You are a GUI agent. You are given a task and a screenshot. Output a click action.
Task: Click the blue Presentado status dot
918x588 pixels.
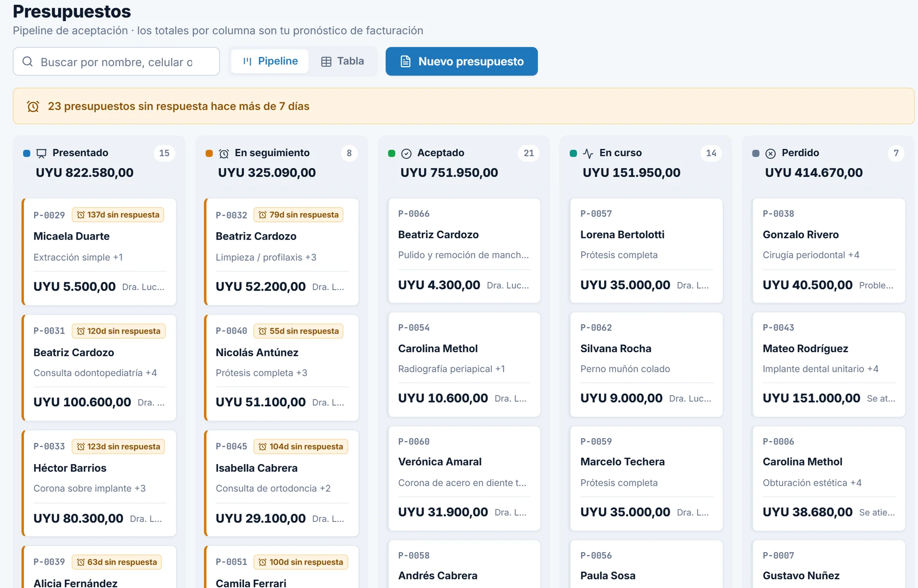pyautogui.click(x=27, y=153)
